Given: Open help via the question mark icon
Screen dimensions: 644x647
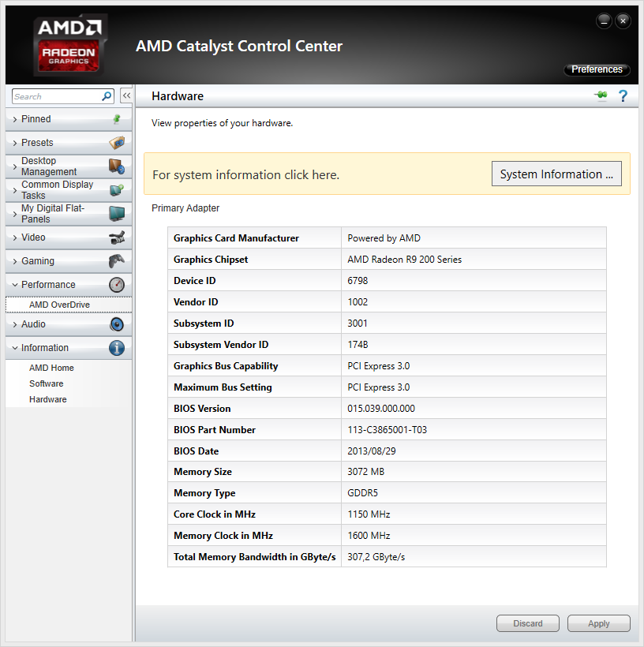Looking at the screenshot, I should point(623,96).
